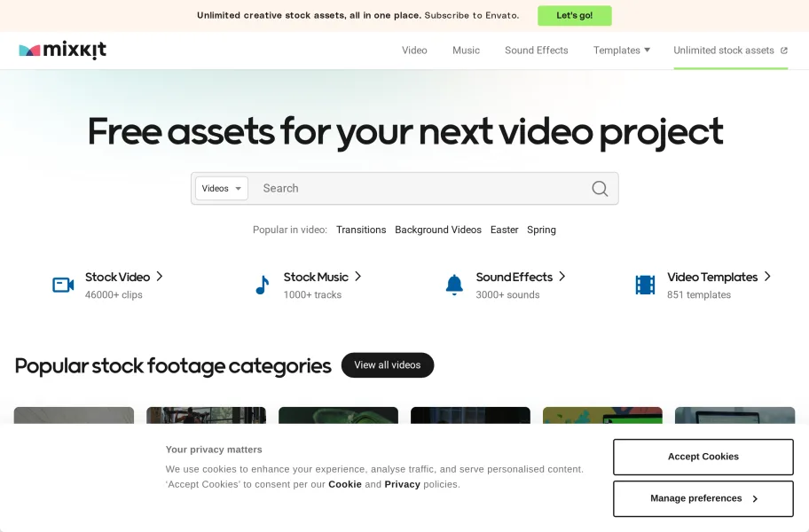Click the 'Popular stock footage categories' heading
Image resolution: width=809 pixels, height=532 pixels.
tap(173, 366)
